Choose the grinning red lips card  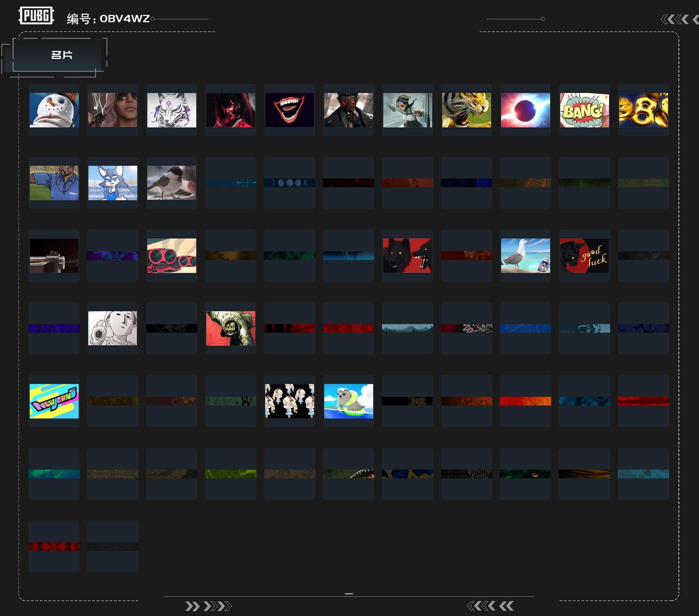coord(289,110)
